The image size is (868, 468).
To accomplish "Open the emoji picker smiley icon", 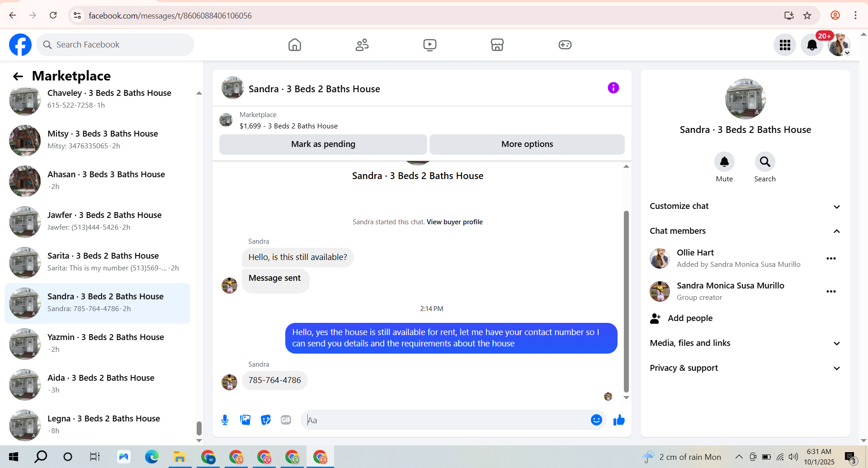I will tap(596, 420).
